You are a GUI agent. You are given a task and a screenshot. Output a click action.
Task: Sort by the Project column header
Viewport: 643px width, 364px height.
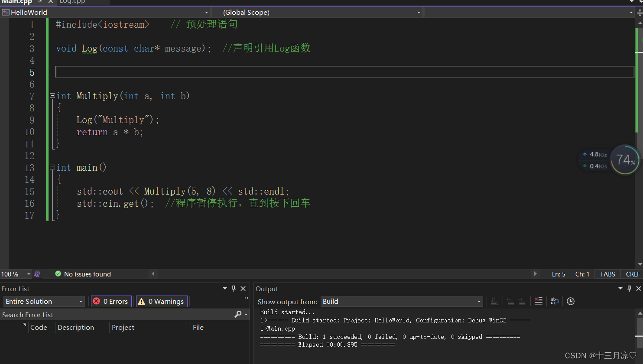click(123, 328)
